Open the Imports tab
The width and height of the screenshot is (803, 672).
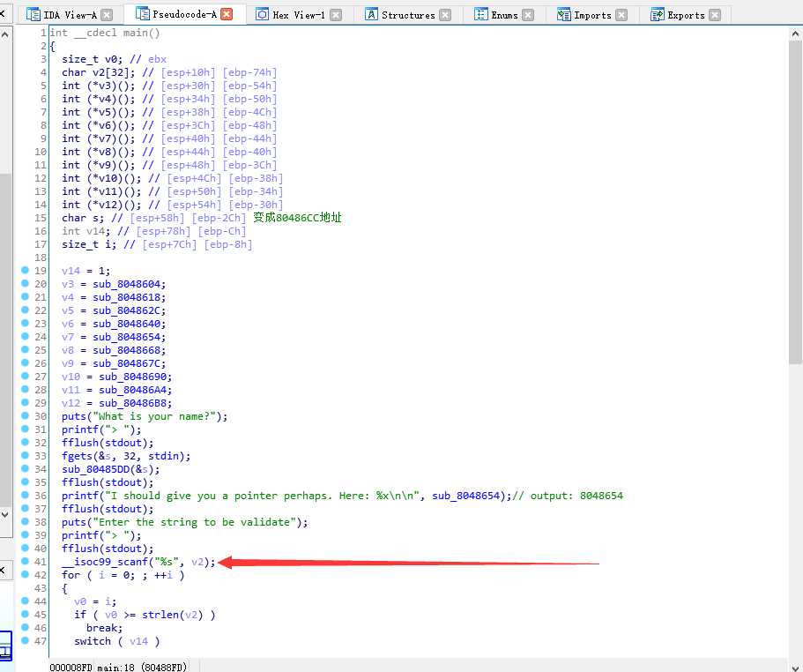(592, 15)
